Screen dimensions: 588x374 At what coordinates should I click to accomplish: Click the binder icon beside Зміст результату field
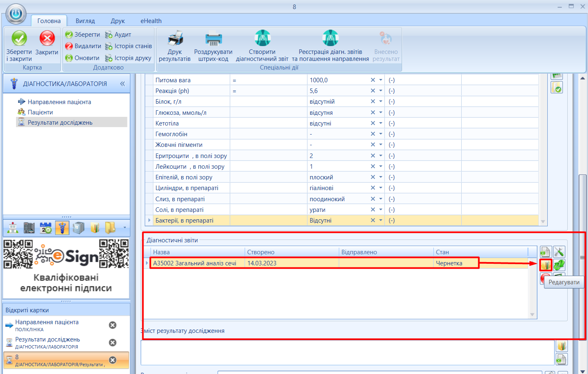pos(562,346)
